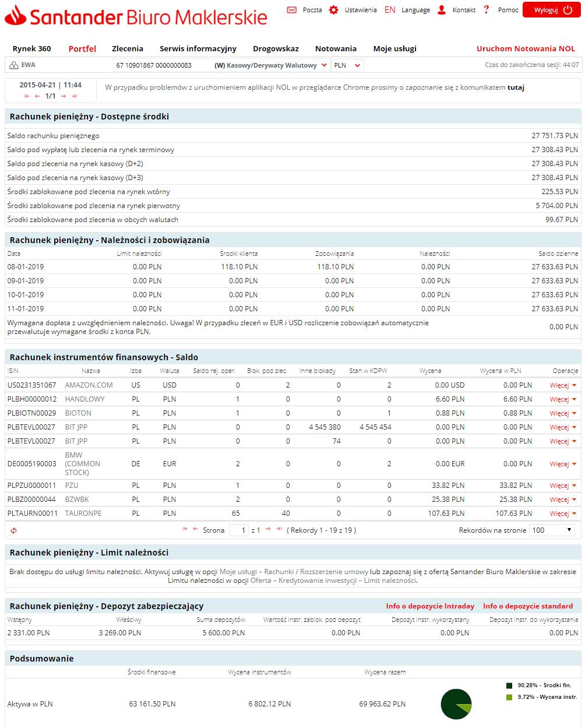Viewport: 585px width, 728px height.
Task: Click the dark green Środki fin. legend swatch
Action: (509, 686)
